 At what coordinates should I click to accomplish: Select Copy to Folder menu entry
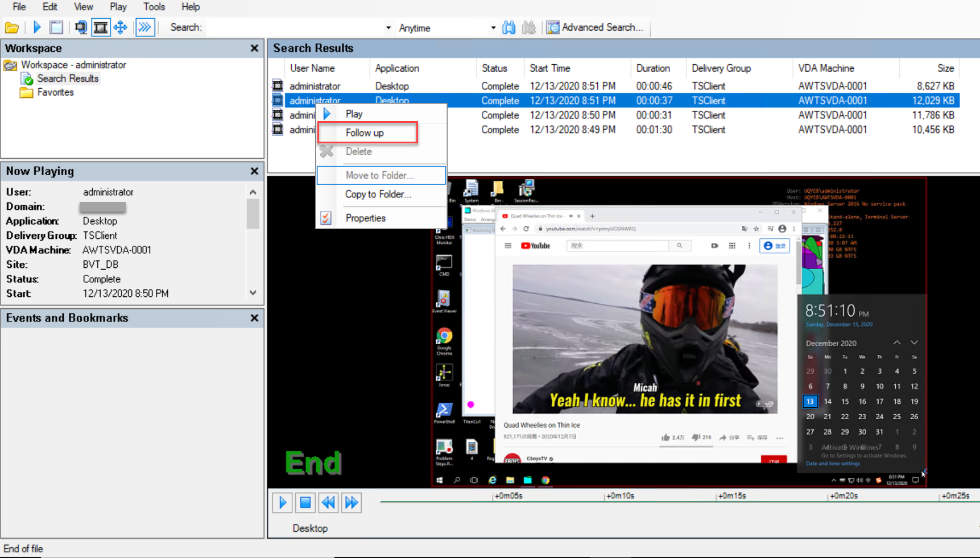pyautogui.click(x=378, y=194)
